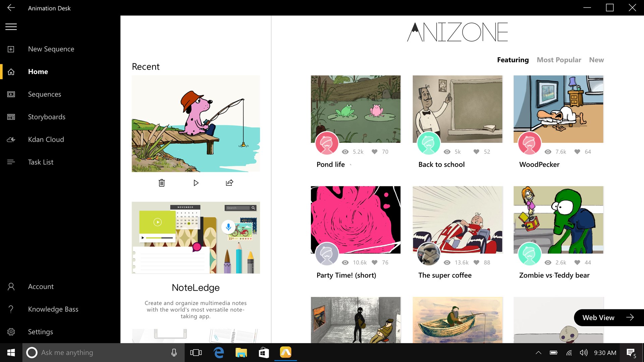Open the hamburger navigation menu
The image size is (644, 362).
(x=11, y=27)
